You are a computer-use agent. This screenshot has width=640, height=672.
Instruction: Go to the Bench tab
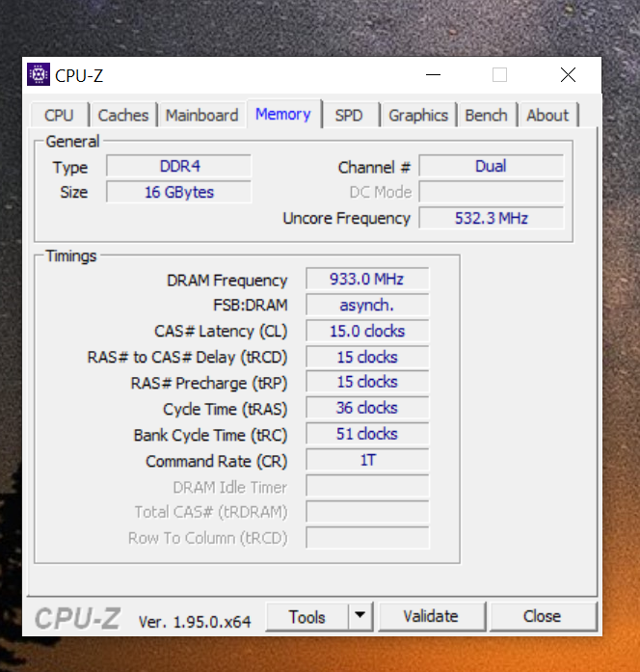point(486,116)
